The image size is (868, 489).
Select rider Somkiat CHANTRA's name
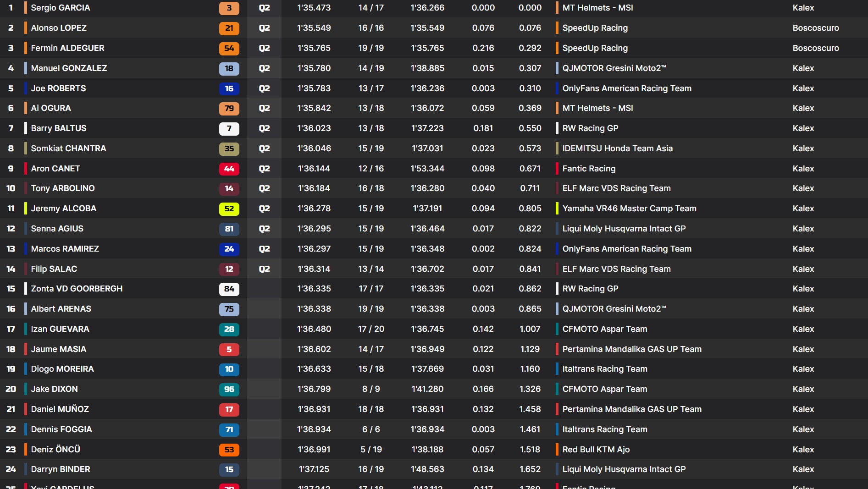tap(68, 148)
